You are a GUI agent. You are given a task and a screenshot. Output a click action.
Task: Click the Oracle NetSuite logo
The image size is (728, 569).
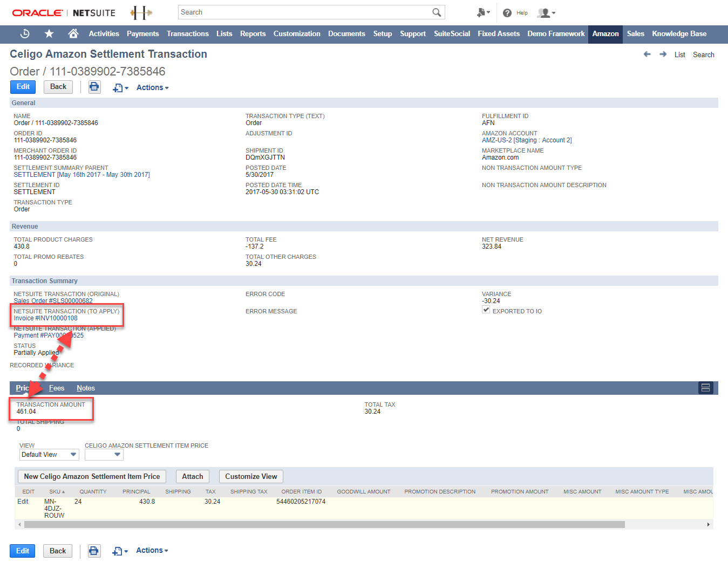pyautogui.click(x=64, y=13)
